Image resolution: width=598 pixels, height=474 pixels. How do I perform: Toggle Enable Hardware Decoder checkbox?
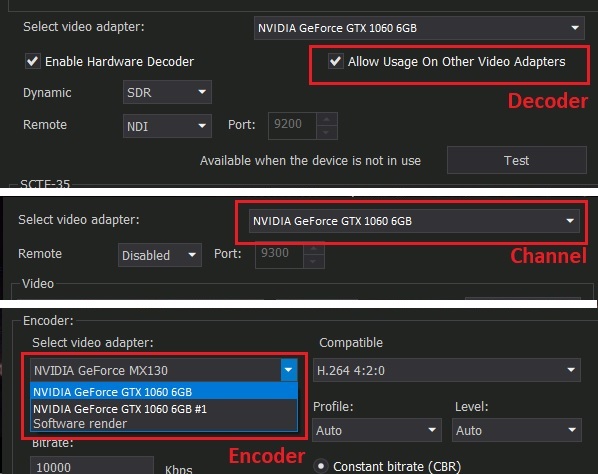coord(33,61)
